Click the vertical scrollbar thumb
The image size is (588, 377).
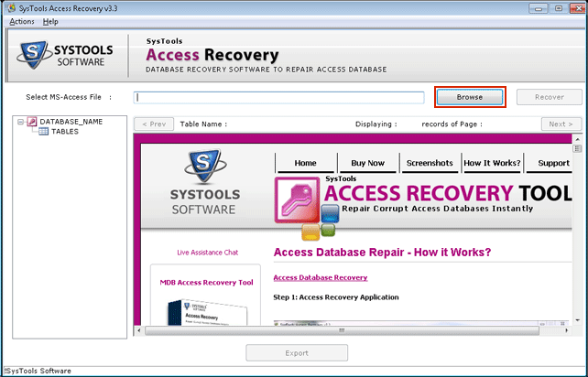577,149
